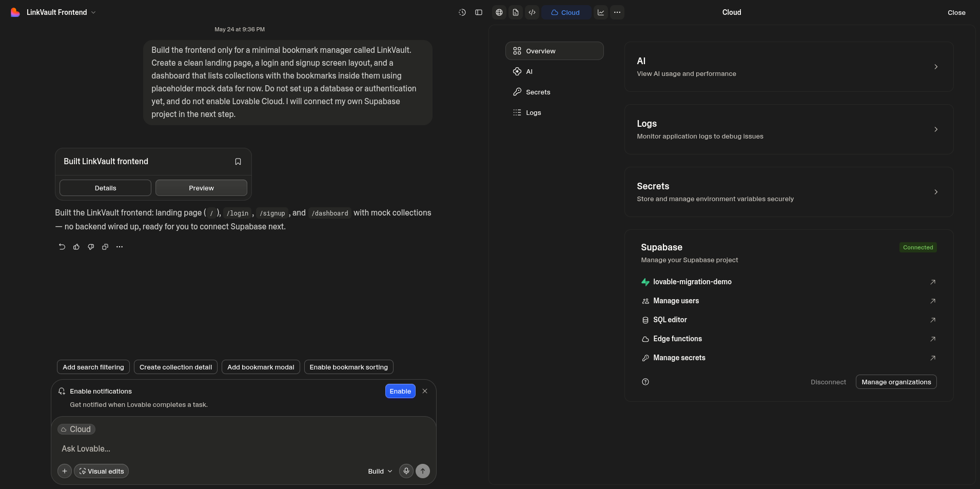Click the SQL editor link
Image resolution: width=980 pixels, height=489 pixels.
(670, 320)
